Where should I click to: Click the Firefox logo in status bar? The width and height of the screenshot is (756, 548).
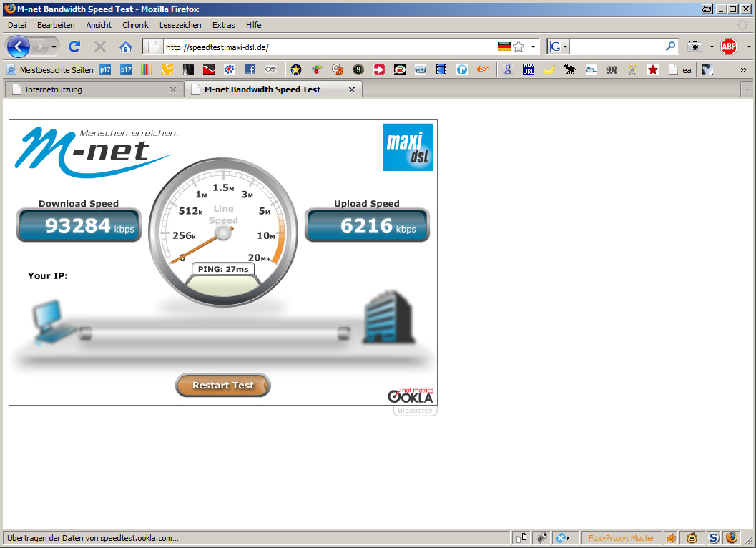[732, 537]
